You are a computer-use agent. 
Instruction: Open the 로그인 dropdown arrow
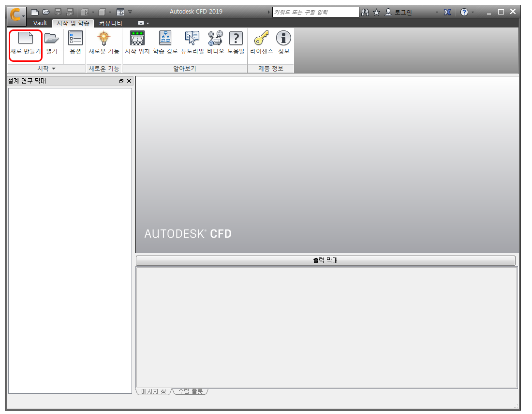[437, 12]
